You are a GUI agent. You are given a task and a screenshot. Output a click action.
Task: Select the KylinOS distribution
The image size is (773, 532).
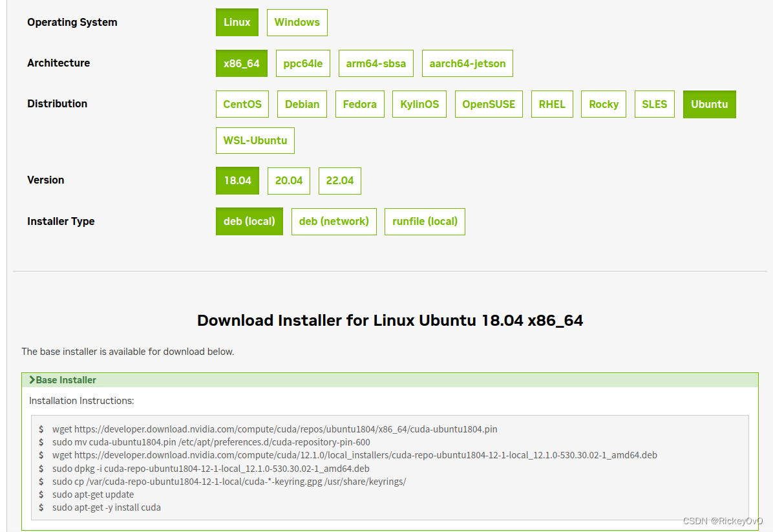[419, 103]
